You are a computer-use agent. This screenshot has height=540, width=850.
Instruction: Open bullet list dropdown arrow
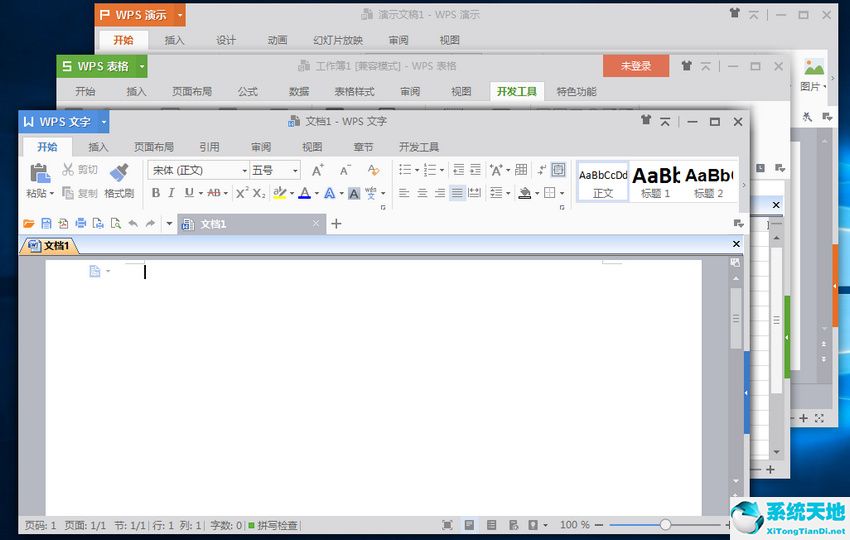pyautogui.click(x=417, y=170)
